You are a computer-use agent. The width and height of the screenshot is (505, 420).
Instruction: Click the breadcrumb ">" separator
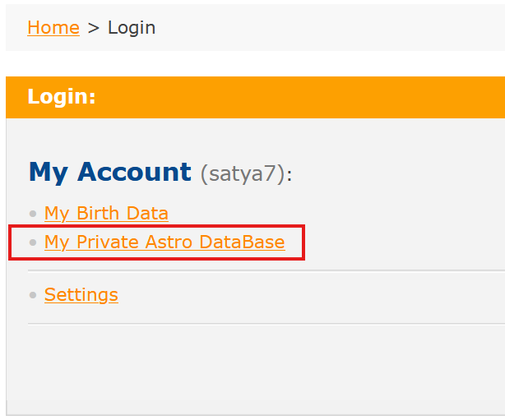tap(93, 28)
